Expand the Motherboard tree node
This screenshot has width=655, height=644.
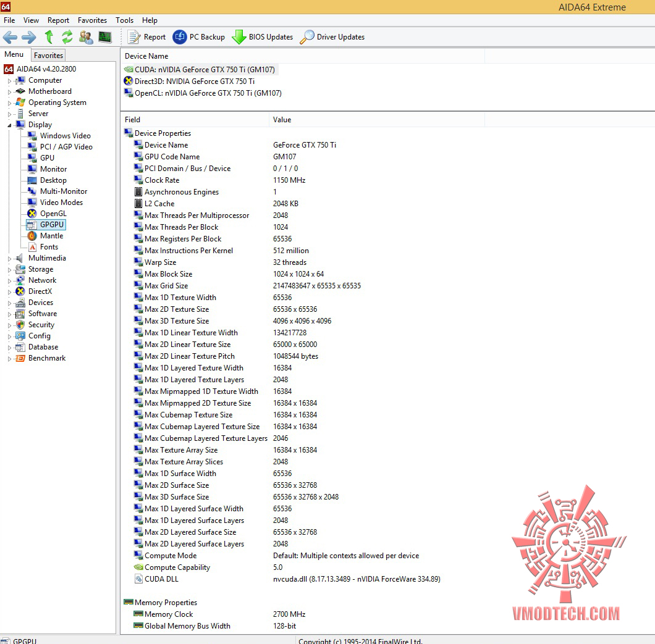pos(9,92)
